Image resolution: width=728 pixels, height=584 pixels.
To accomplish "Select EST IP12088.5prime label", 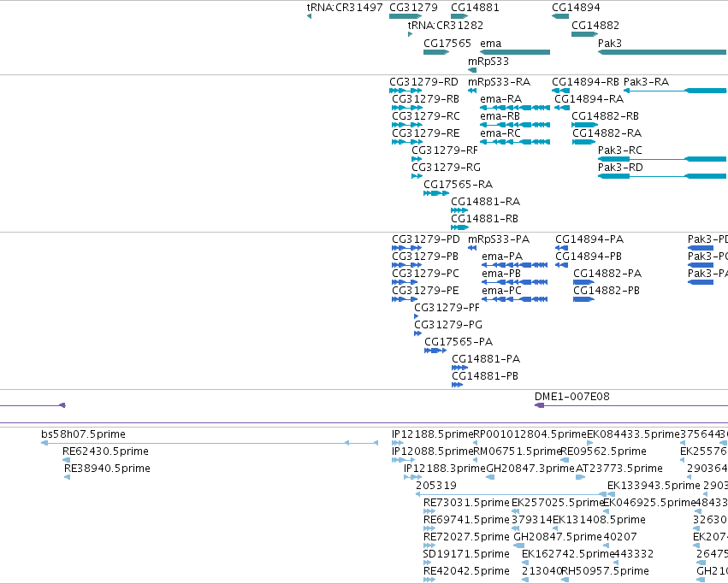I will point(432,451).
